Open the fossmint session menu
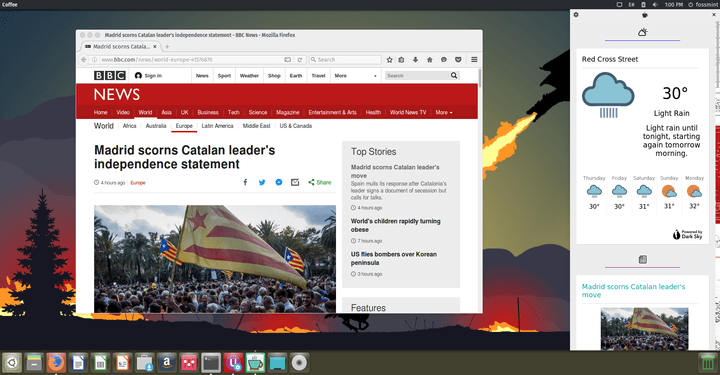Viewport: 720px width, 375px height. coord(703,5)
